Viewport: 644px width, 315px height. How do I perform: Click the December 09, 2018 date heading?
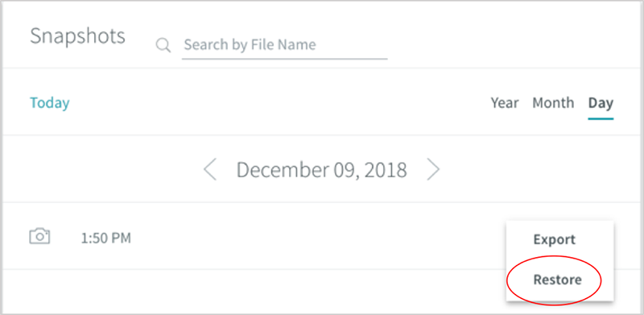tap(321, 170)
